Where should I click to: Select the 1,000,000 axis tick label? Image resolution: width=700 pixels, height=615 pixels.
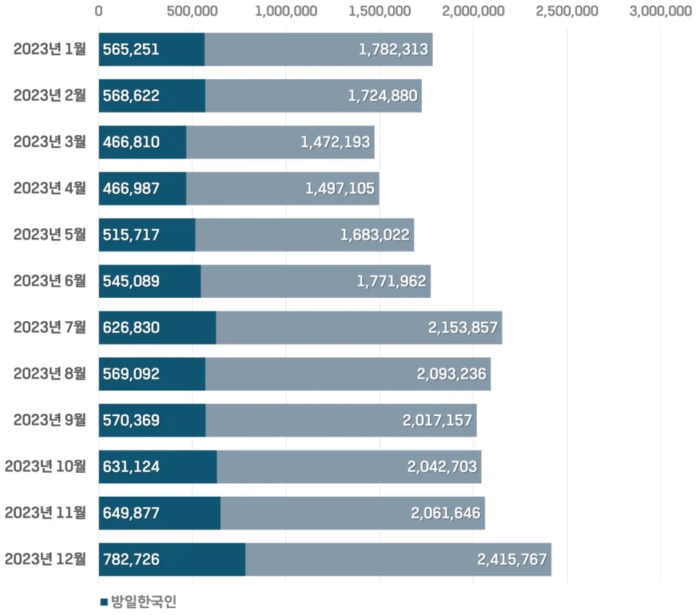[x=286, y=11]
